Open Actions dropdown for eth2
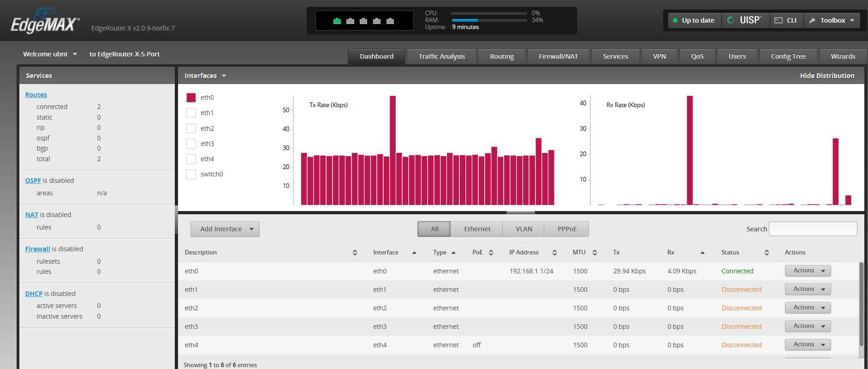This screenshot has width=868, height=369. coord(808,308)
